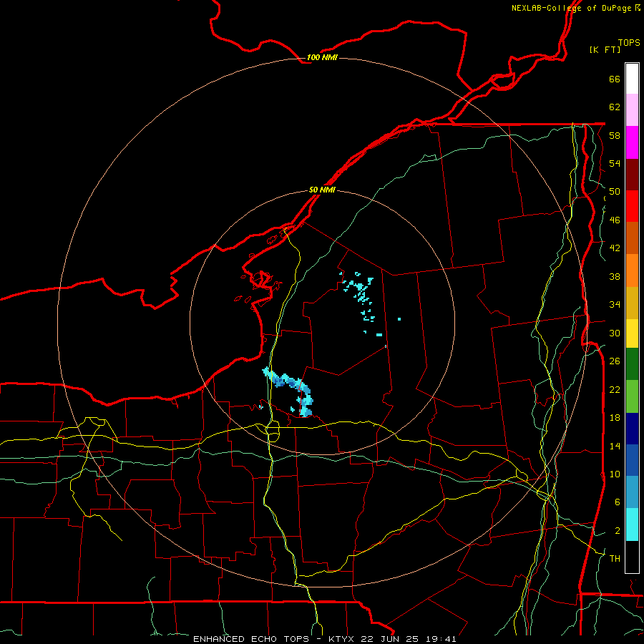Image resolution: width=644 pixels, height=644 pixels.
Task: Click the NEXLAB-College of DuPage credit text
Action: [x=571, y=8]
